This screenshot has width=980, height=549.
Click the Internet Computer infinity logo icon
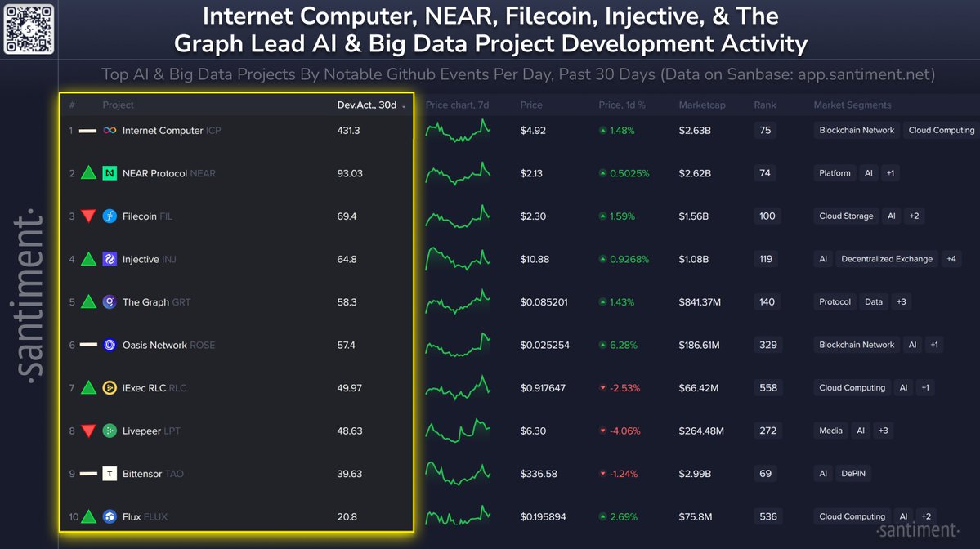click(110, 131)
